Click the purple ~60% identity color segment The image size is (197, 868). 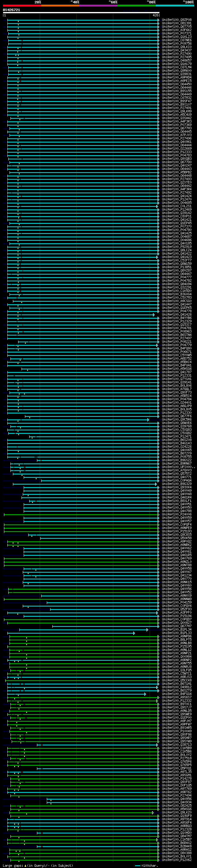(99, 6)
